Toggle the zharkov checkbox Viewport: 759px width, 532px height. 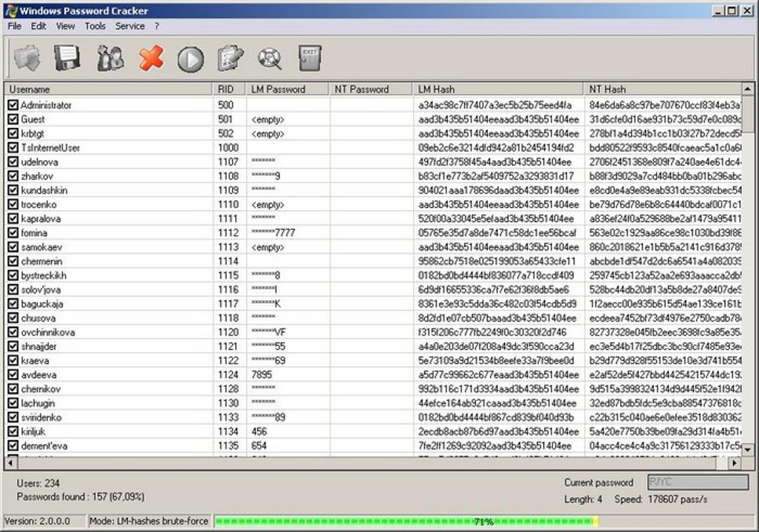[13, 176]
